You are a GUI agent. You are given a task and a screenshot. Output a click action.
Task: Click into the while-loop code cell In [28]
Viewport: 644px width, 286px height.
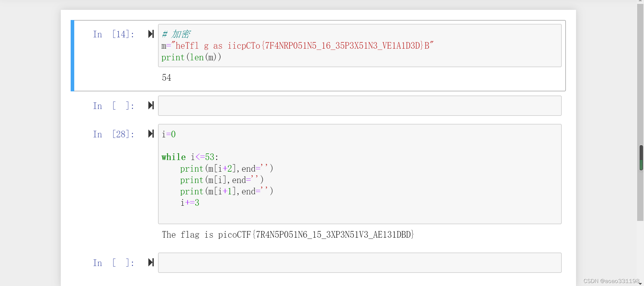(360, 174)
